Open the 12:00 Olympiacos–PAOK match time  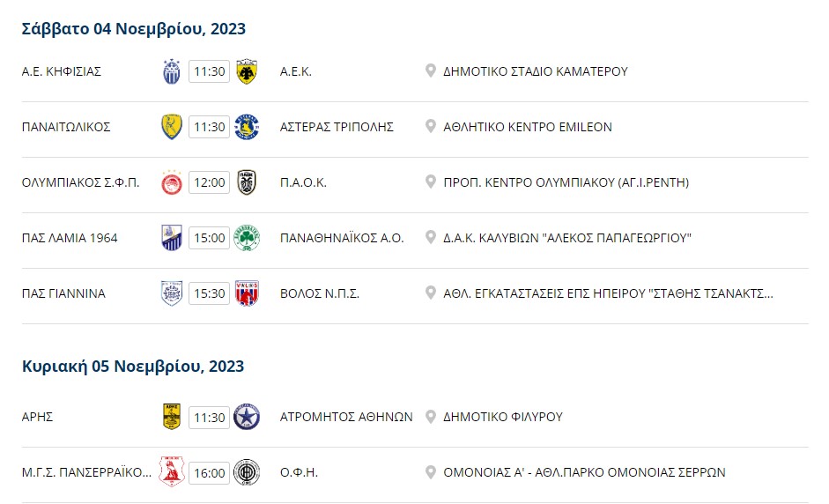point(210,182)
